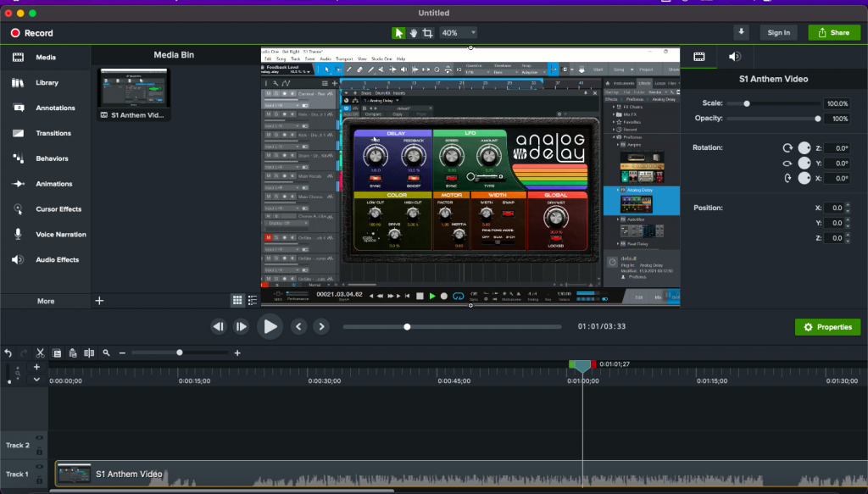Turn the Y rotation dial
The image size is (868, 494).
[x=804, y=164]
